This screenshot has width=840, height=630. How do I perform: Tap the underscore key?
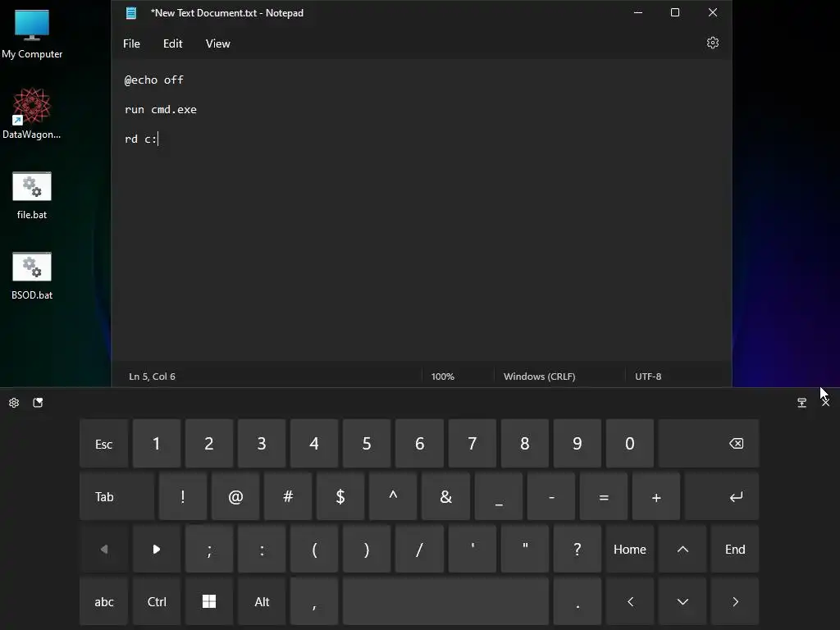(x=498, y=496)
